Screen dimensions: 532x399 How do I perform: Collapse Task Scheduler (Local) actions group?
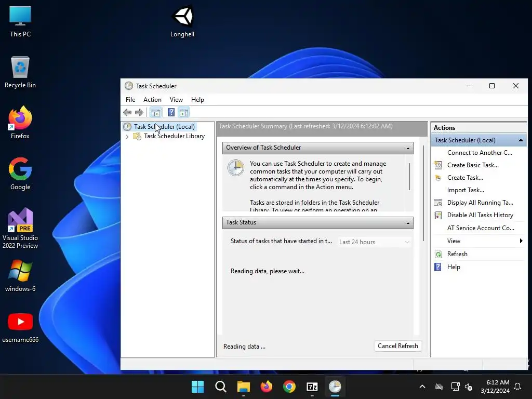(521, 140)
